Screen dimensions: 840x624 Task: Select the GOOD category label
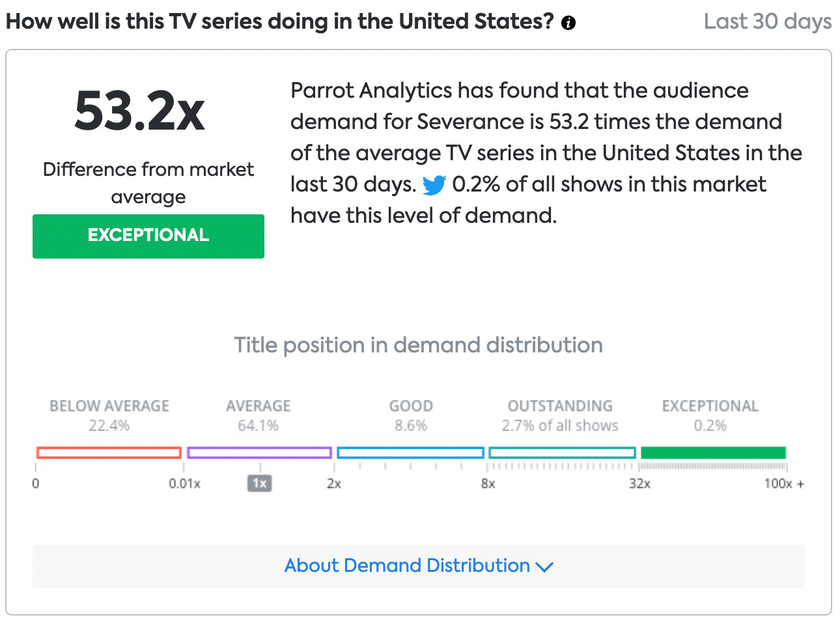(411, 406)
